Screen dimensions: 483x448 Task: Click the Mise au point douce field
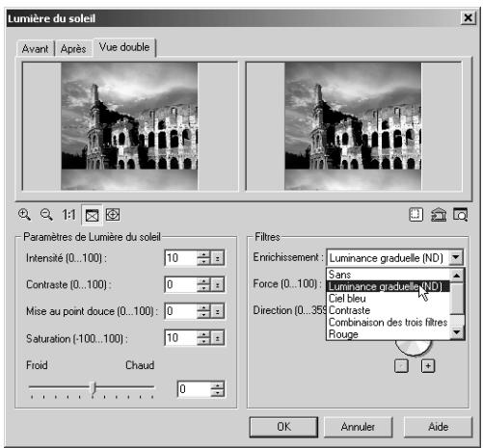point(180,311)
